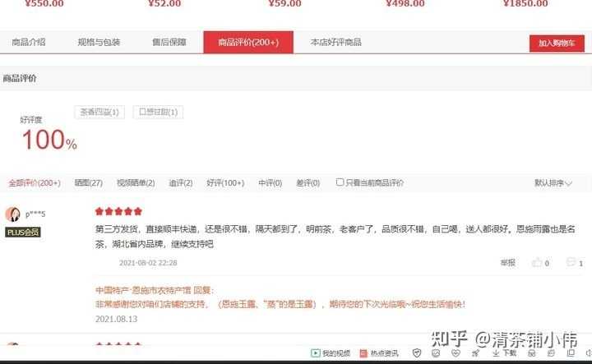The width and height of the screenshot is (592, 364).
Task: Show 好评(100+) positive reviews
Action: (225, 183)
